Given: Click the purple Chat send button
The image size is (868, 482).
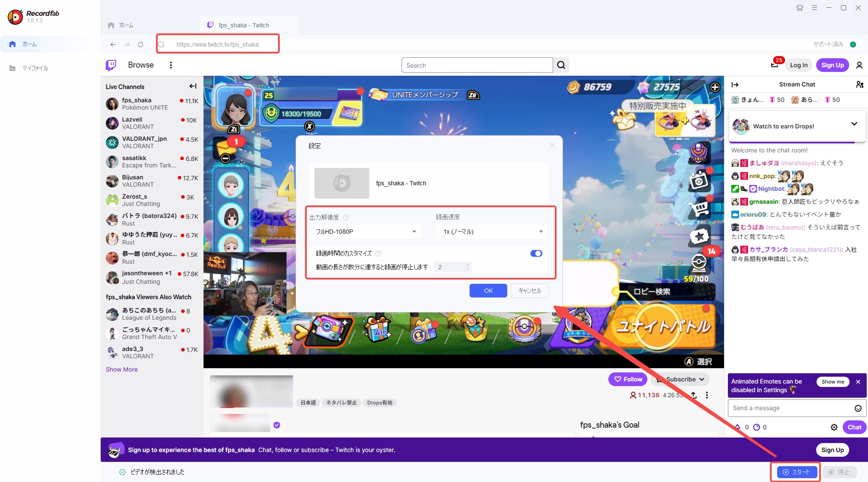Looking at the screenshot, I should pos(854,427).
